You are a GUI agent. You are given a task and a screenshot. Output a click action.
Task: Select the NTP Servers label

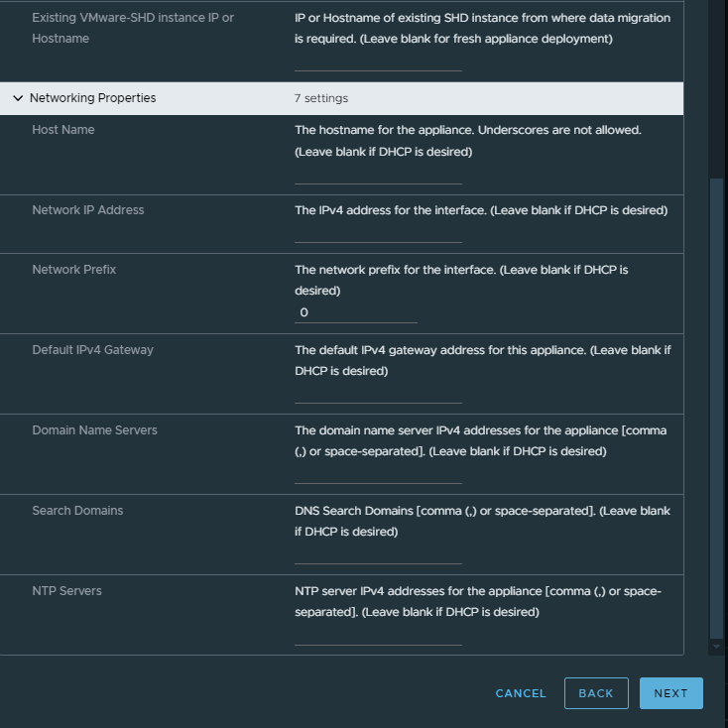pyautogui.click(x=66, y=590)
